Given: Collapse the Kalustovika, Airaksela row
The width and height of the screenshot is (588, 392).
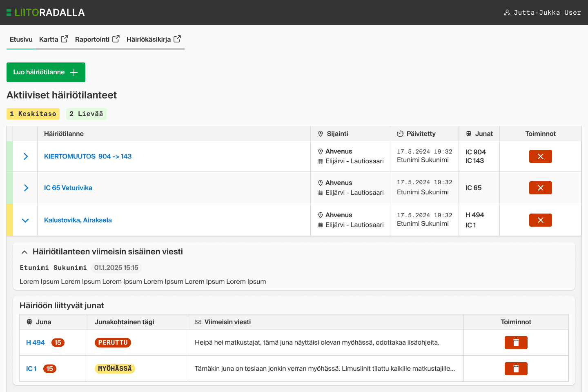Looking at the screenshot, I should 25,220.
